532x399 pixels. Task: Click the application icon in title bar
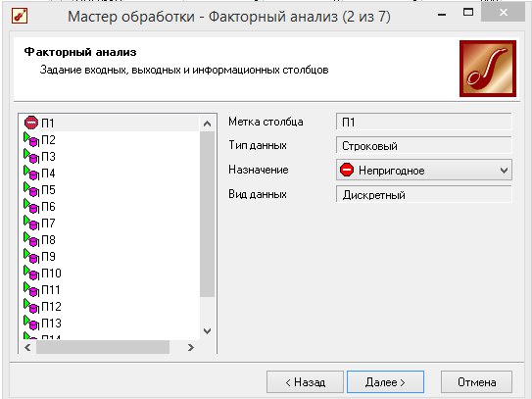tap(20, 16)
